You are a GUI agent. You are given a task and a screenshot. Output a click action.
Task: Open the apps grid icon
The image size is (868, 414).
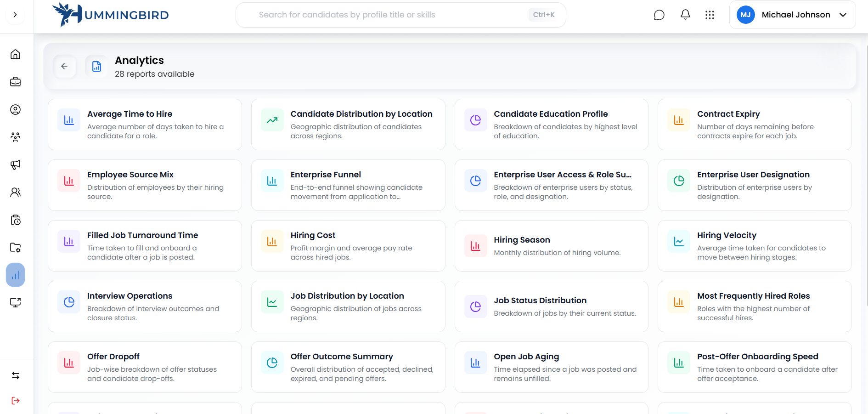[710, 15]
